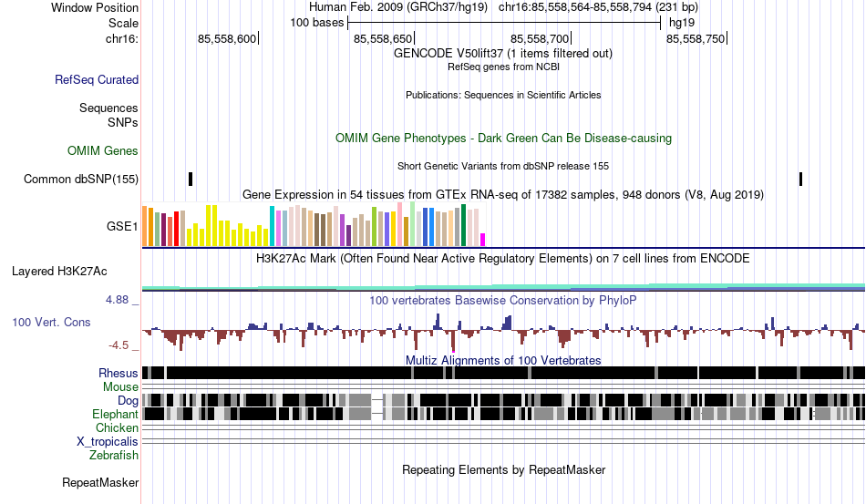
Task: Click the Multiz Alignments of 100 Vertebrates title
Action: [x=503, y=361]
